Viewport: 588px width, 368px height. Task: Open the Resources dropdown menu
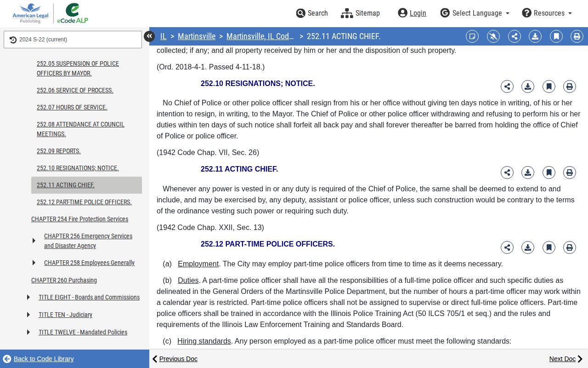[x=547, y=13]
